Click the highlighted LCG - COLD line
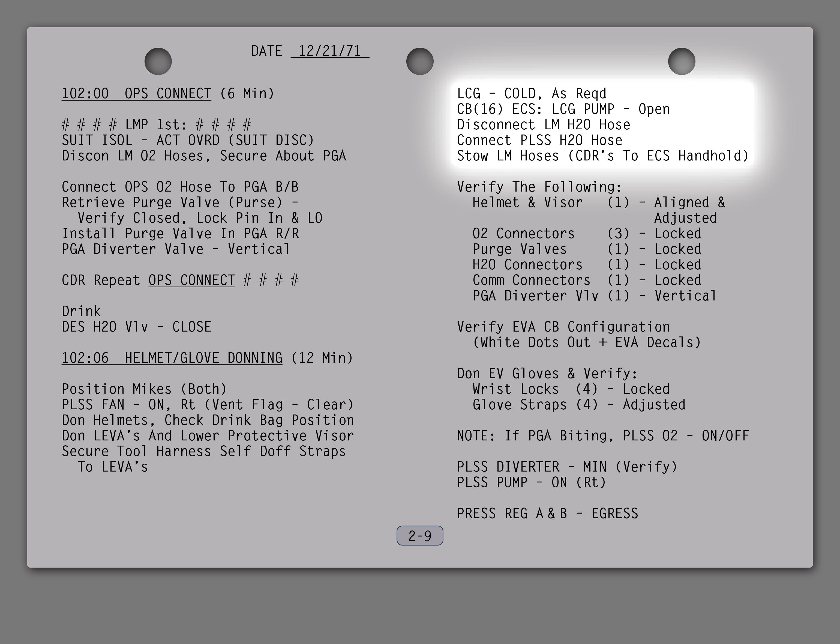Screen dimensions: 840x644 pyautogui.click(x=532, y=94)
